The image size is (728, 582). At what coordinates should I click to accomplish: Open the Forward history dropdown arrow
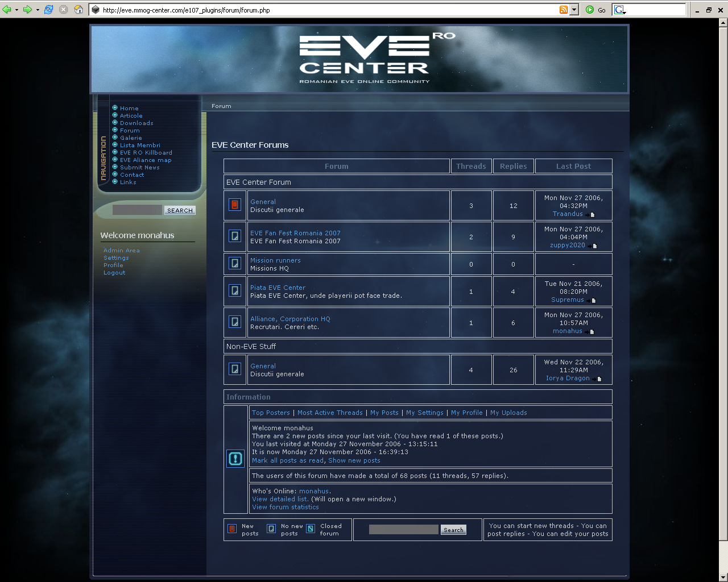pos(37,10)
